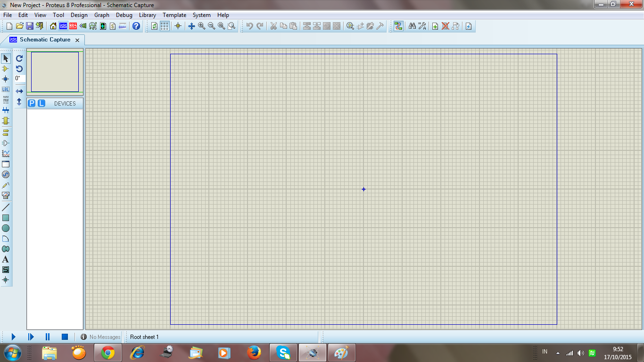Open the Edit menu

(x=23, y=15)
